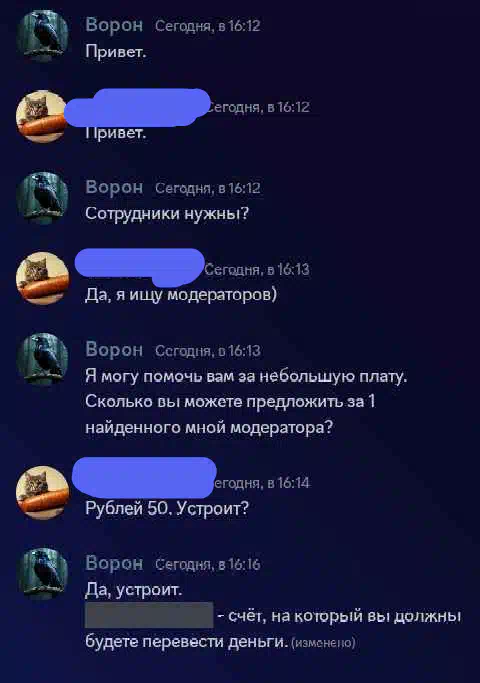Click the timestamp "Сегодня, в 16:16"
This screenshot has width=480, height=683.
point(208,565)
